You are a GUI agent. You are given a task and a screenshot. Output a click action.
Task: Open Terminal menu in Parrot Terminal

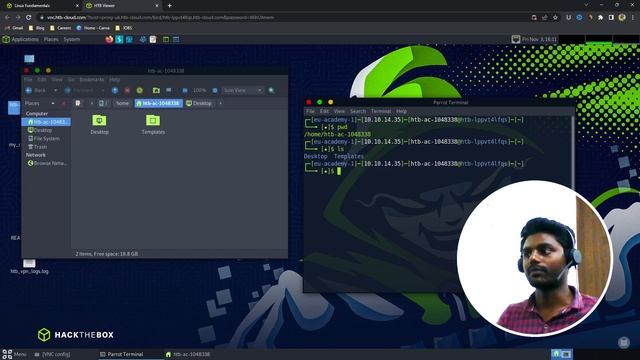tap(381, 111)
